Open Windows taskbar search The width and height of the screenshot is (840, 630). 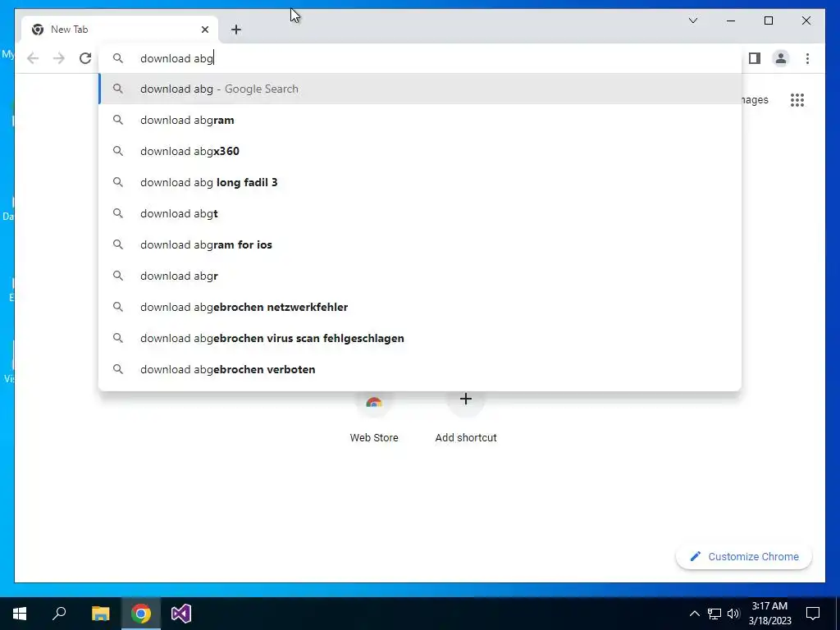59,614
